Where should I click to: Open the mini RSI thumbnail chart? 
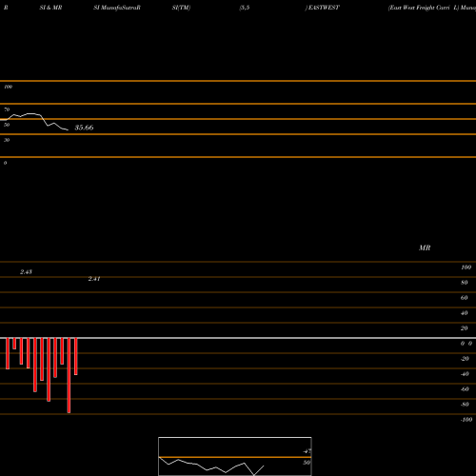pos(235,456)
